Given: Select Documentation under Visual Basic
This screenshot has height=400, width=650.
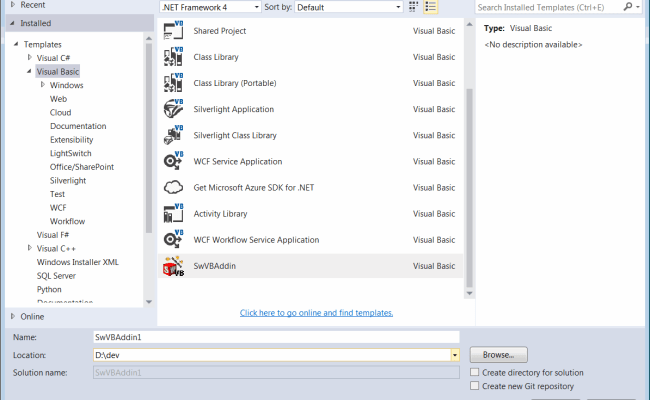Looking at the screenshot, I should [x=78, y=126].
